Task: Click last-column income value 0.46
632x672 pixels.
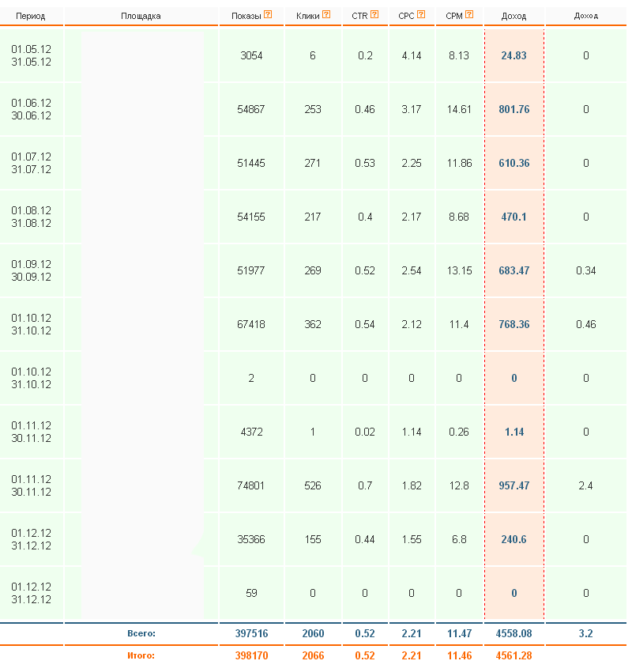Action: (x=585, y=324)
